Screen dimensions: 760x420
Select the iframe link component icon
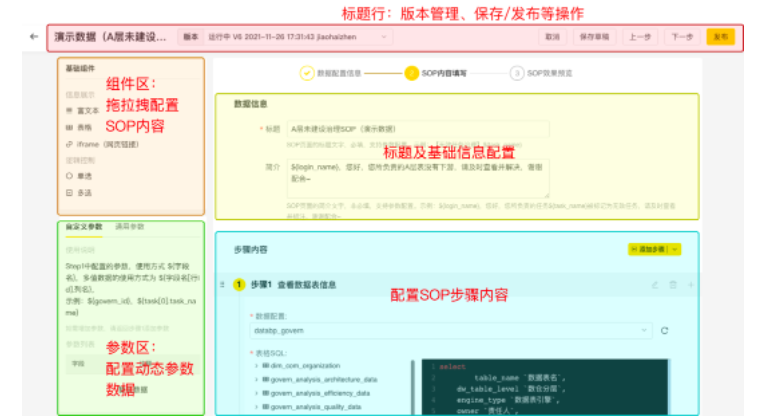pos(69,144)
